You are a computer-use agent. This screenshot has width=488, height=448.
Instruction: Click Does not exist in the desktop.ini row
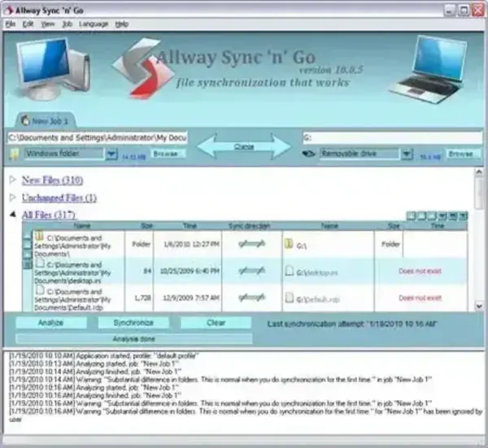tap(420, 271)
